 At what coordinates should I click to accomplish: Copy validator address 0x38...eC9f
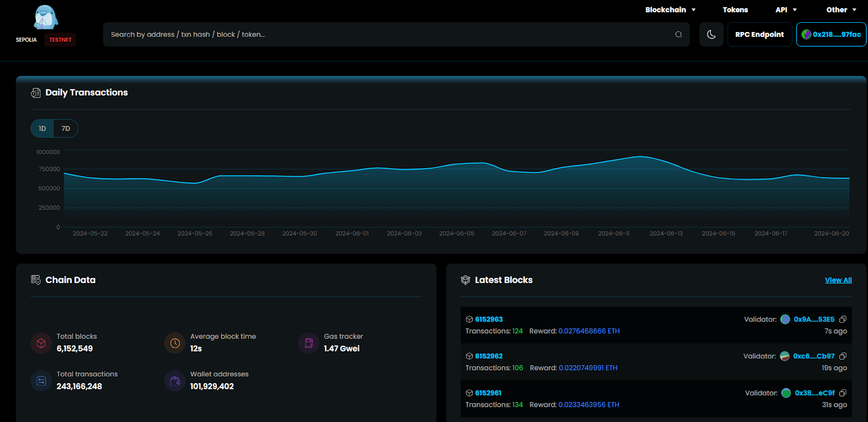click(843, 393)
